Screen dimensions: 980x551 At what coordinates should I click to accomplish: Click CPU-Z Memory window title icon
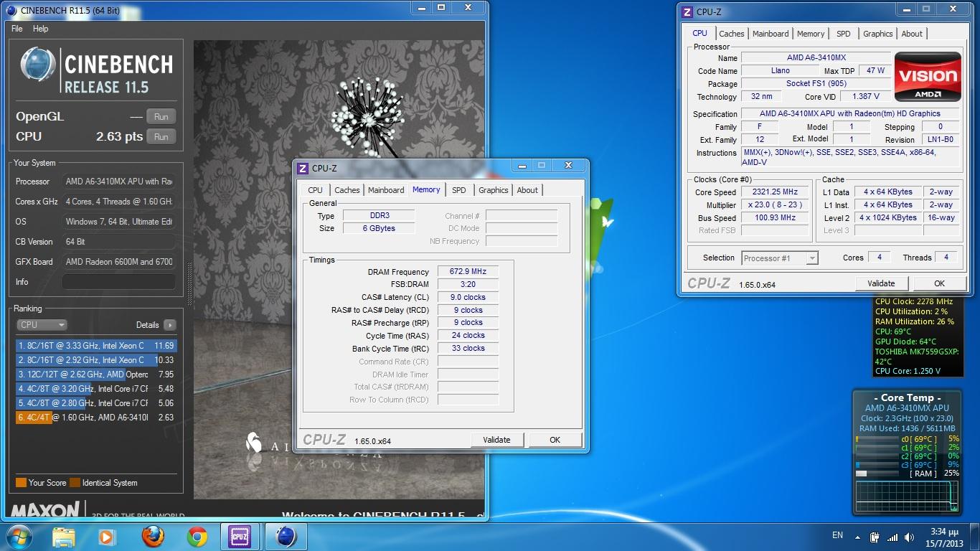[x=303, y=168]
